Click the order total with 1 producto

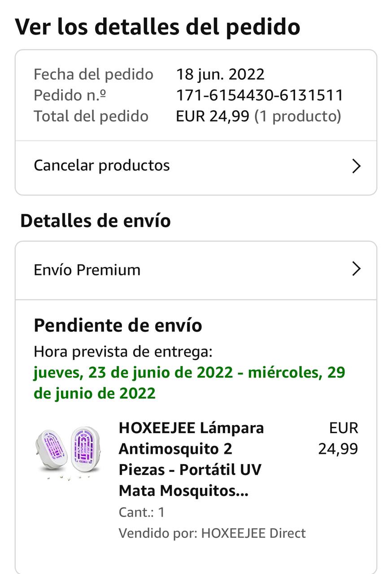coord(258,116)
